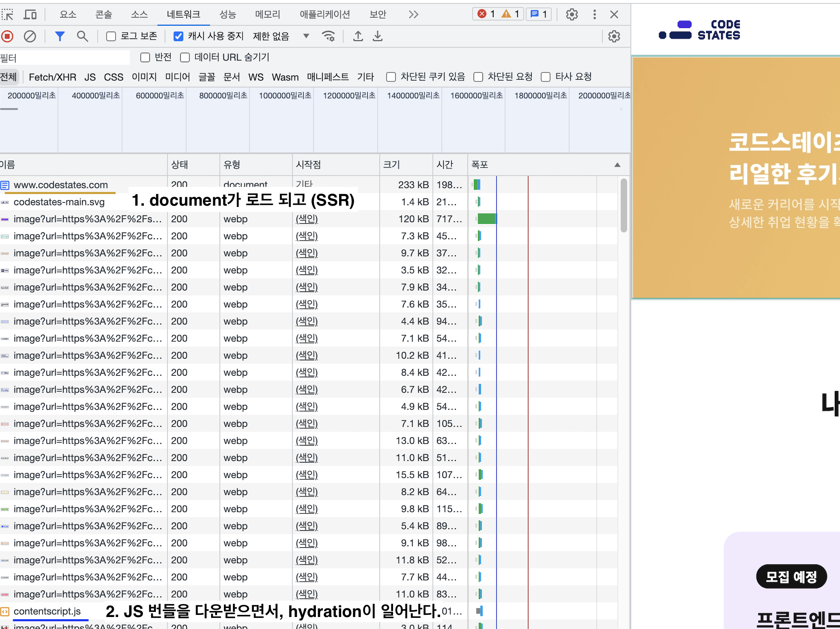840x629 pixels.
Task: Click the export HAR download icon
Action: (377, 36)
